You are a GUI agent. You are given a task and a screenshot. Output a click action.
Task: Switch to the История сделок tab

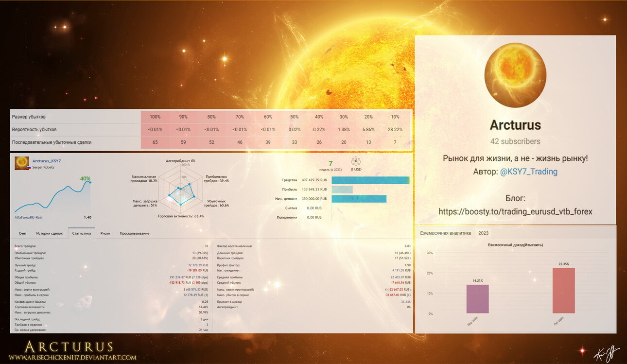(x=50, y=233)
